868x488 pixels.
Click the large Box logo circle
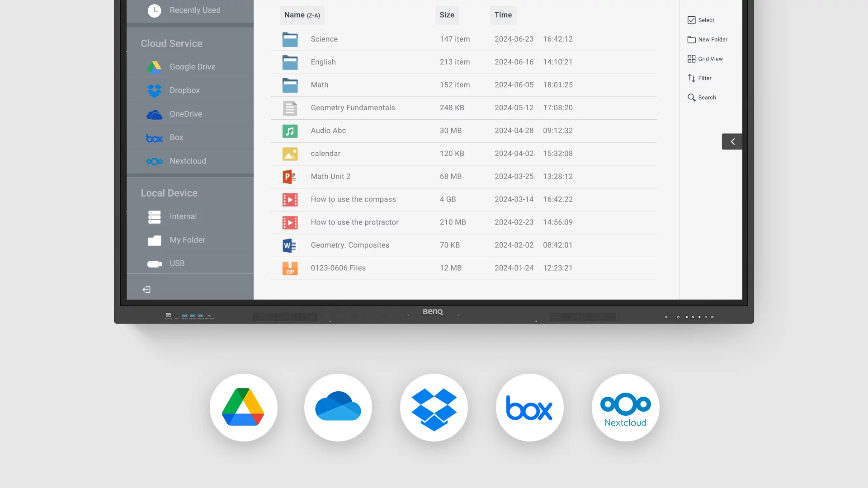point(529,408)
